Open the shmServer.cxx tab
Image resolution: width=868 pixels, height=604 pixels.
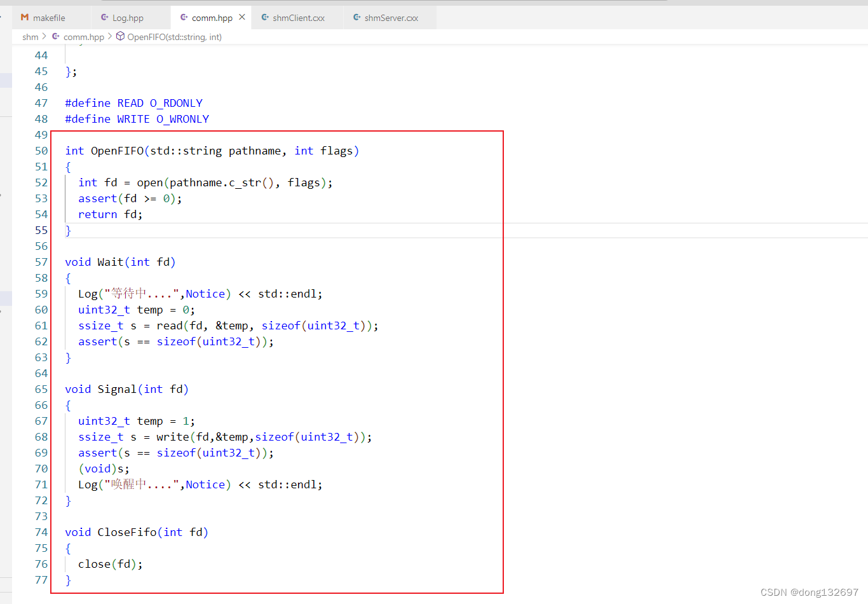point(391,18)
